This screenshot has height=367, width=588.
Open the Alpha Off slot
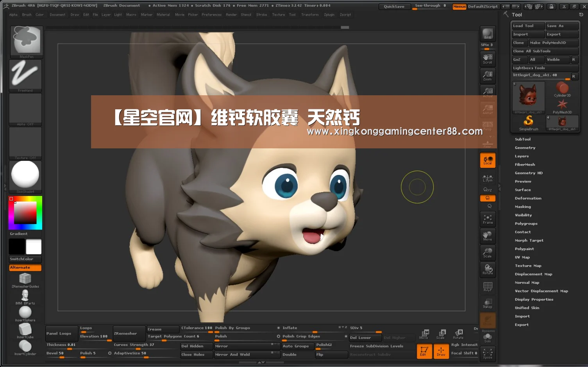25,110
